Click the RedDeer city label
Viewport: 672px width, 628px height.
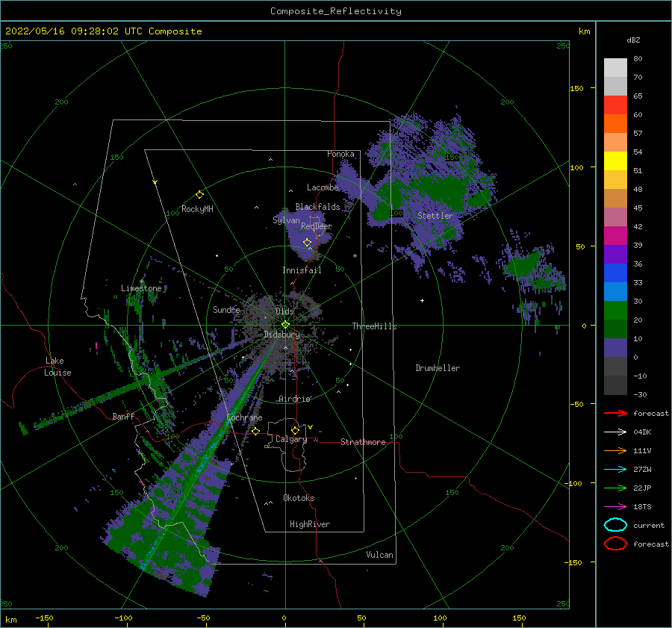[317, 226]
